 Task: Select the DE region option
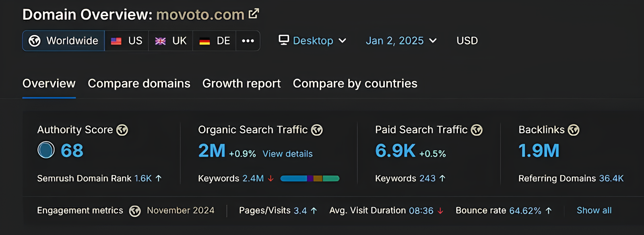215,41
